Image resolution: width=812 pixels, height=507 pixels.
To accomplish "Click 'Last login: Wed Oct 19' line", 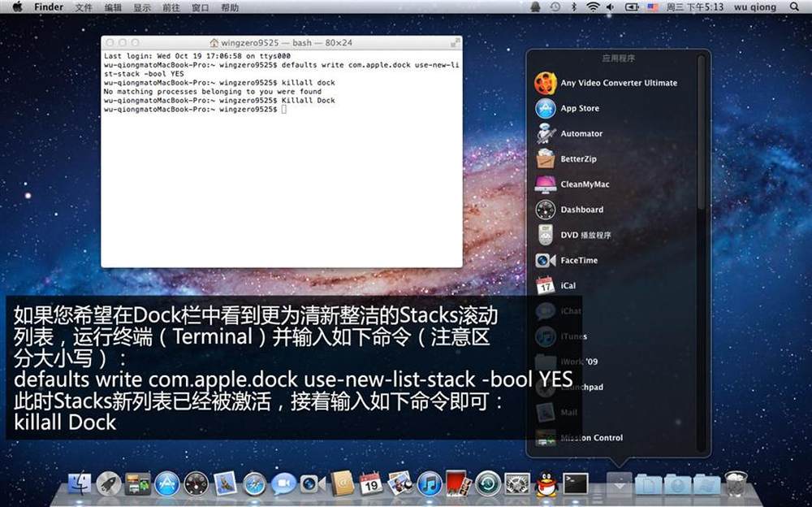I will (x=197, y=56).
